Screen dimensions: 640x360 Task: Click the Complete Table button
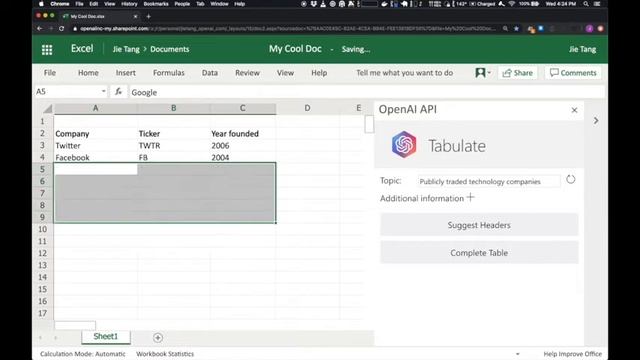click(479, 253)
